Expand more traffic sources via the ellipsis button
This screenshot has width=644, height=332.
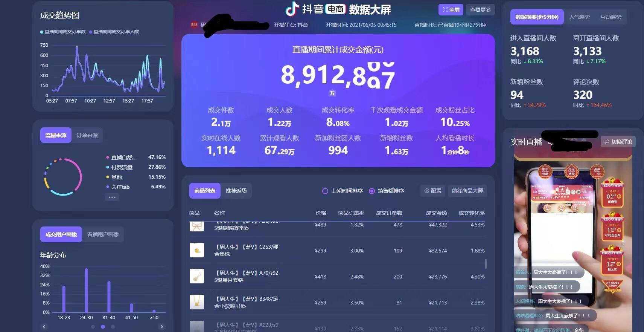pos(112,197)
